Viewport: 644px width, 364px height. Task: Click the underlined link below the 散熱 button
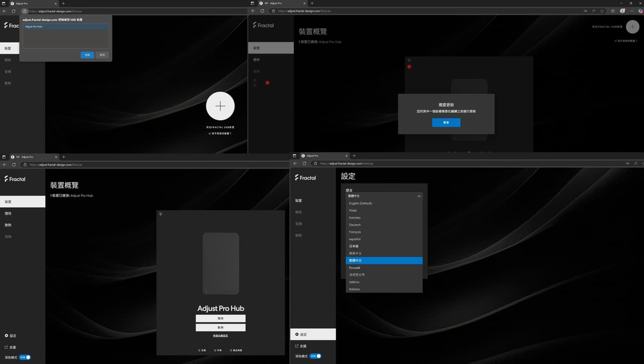(x=220, y=335)
